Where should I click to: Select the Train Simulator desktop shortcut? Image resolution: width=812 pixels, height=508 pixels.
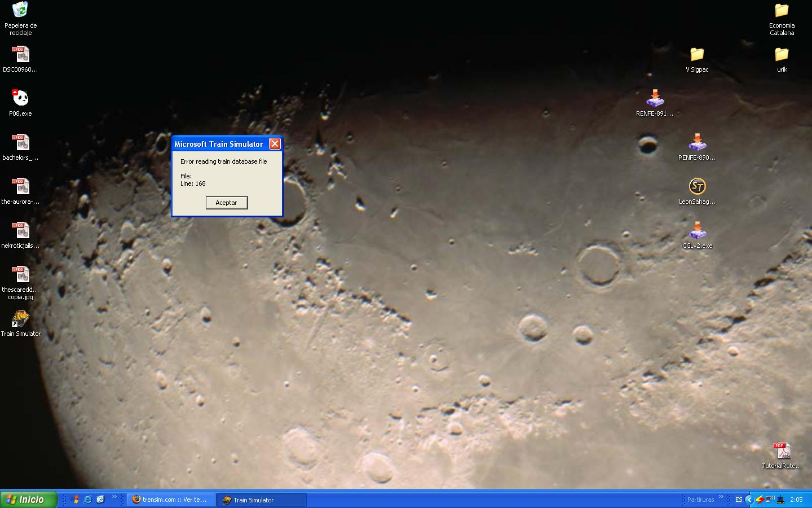point(20,321)
